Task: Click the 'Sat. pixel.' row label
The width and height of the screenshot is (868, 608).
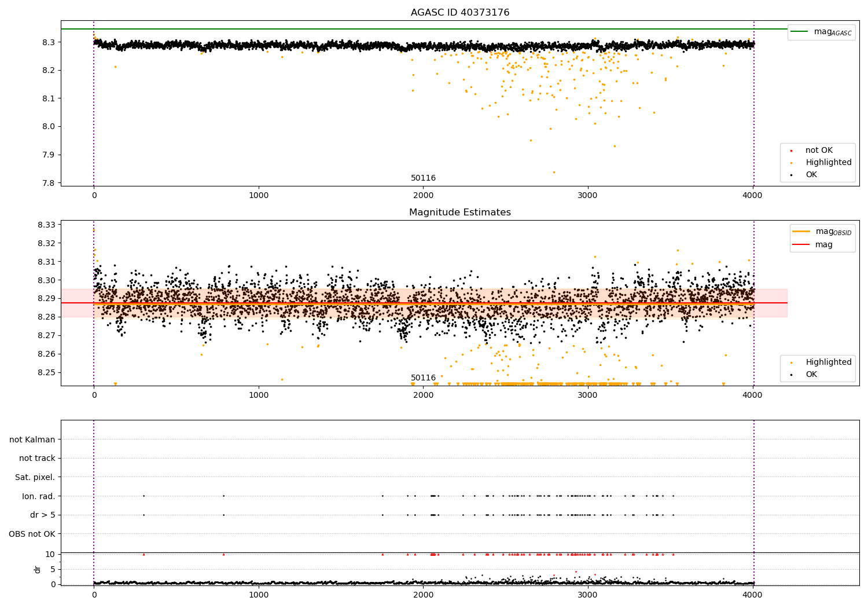Action: (x=35, y=478)
